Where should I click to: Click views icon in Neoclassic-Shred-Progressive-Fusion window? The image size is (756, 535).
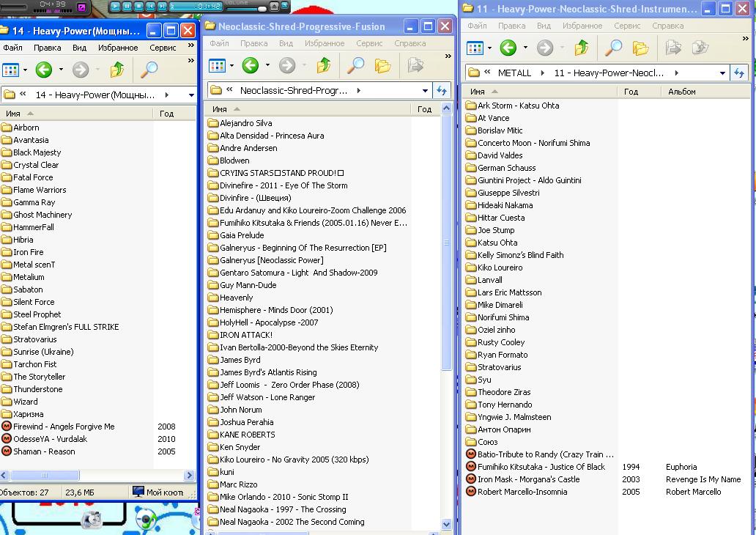(x=217, y=66)
